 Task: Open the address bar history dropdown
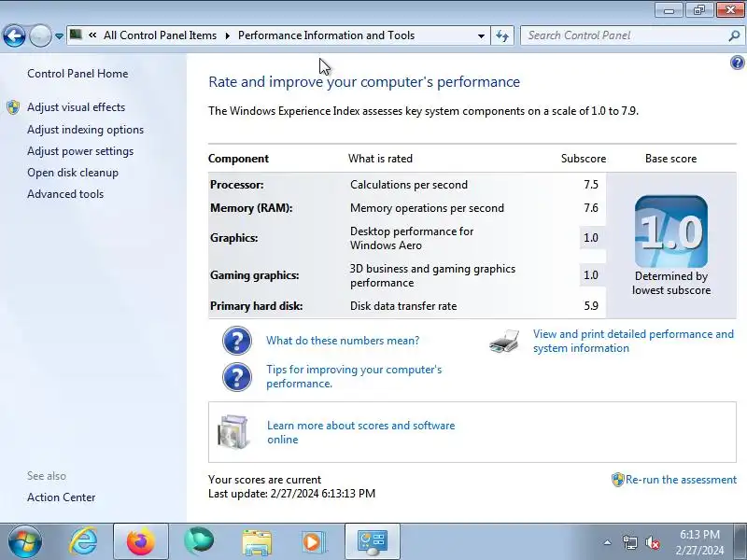(481, 35)
